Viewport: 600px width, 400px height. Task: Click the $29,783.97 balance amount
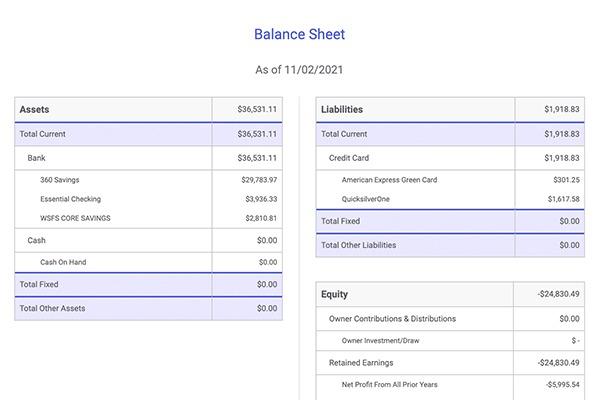point(259,180)
